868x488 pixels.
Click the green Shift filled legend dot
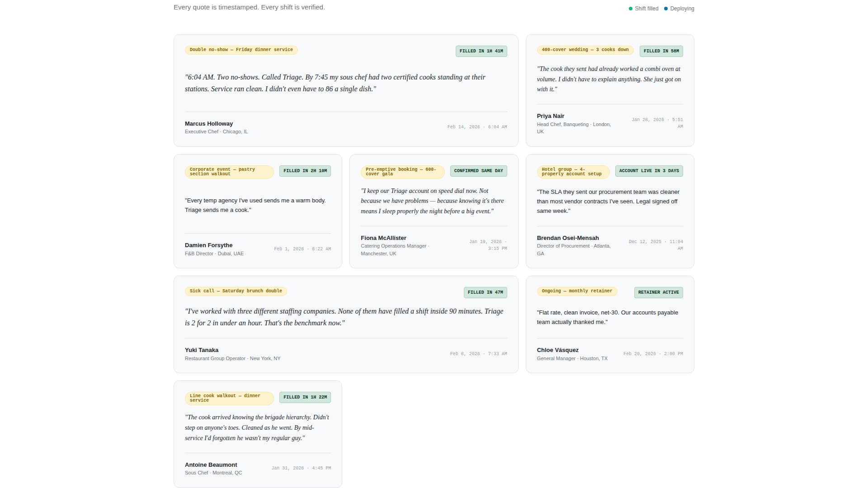pos(631,9)
